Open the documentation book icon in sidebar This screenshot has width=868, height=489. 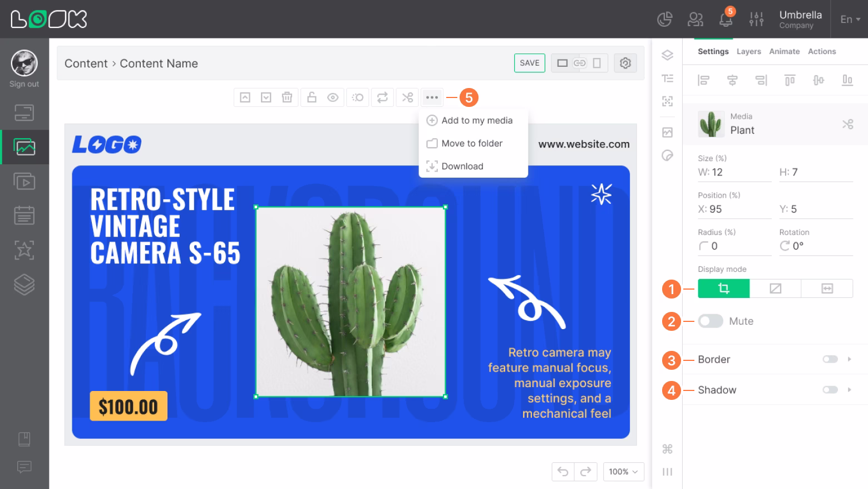pyautogui.click(x=24, y=439)
